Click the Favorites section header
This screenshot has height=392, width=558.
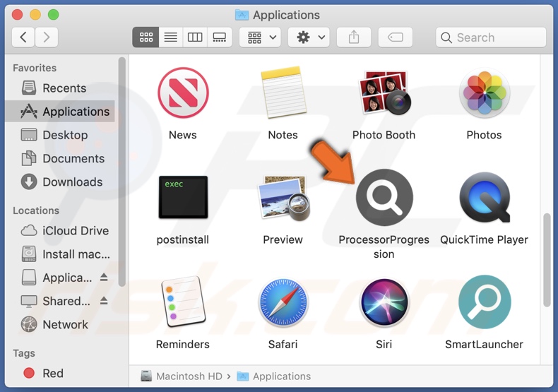(x=35, y=68)
